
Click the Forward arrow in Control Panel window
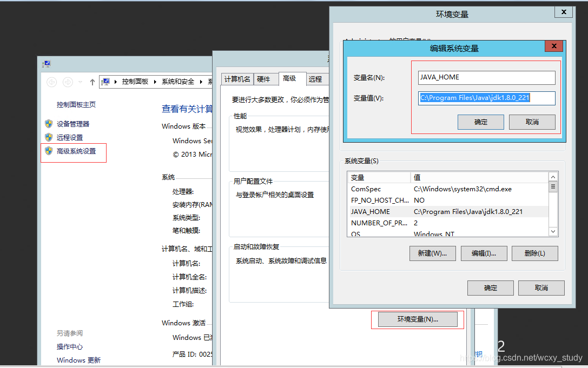coord(68,82)
